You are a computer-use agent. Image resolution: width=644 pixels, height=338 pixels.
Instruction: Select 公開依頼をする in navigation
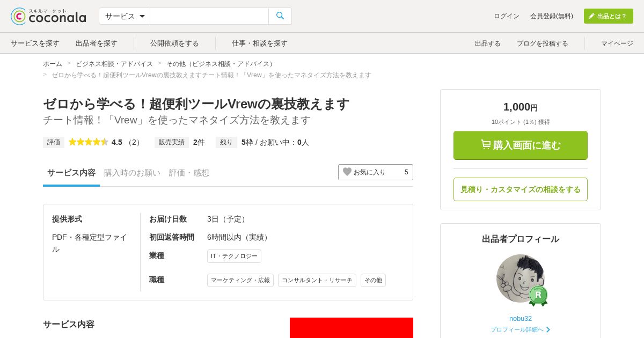[174, 43]
